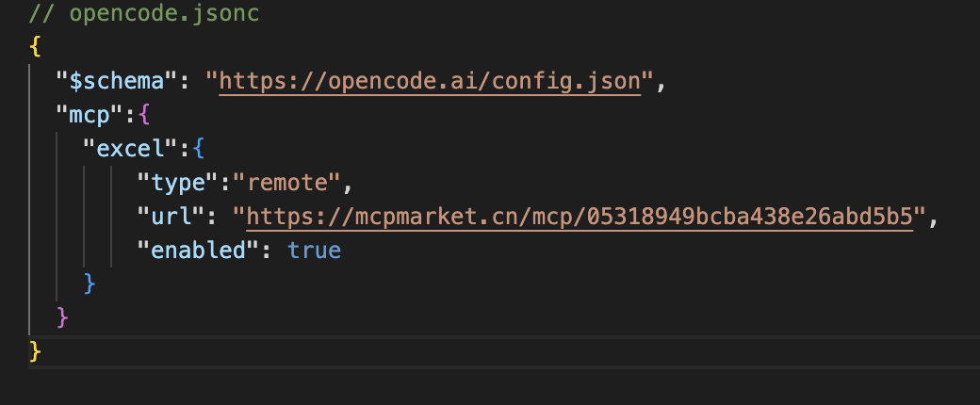
Task: Click the blue closing brace of excel
Action: coord(90,283)
